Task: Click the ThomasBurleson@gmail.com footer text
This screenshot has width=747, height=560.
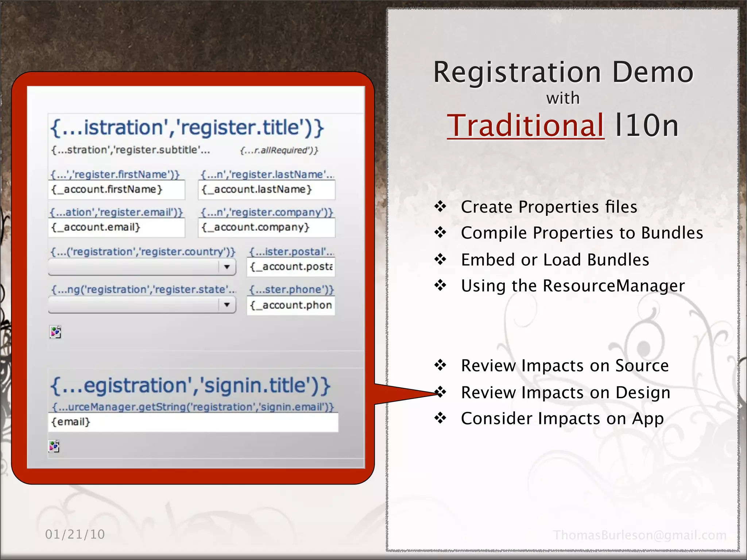Action: (x=640, y=535)
